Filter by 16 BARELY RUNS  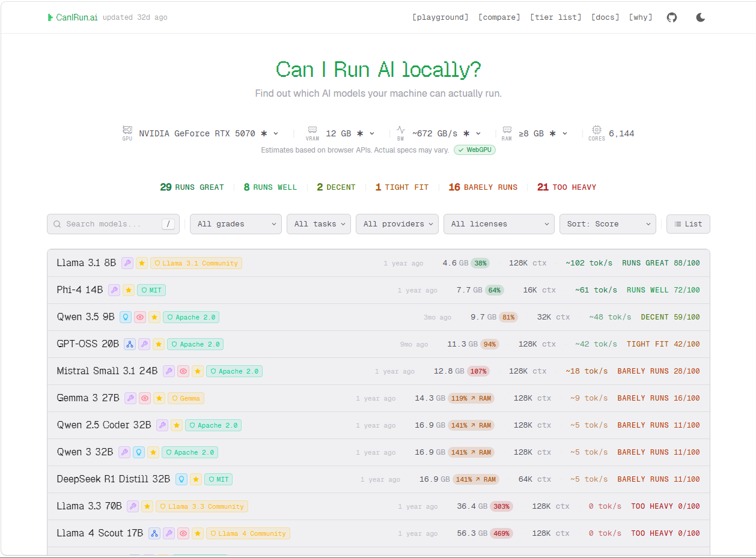click(x=483, y=187)
